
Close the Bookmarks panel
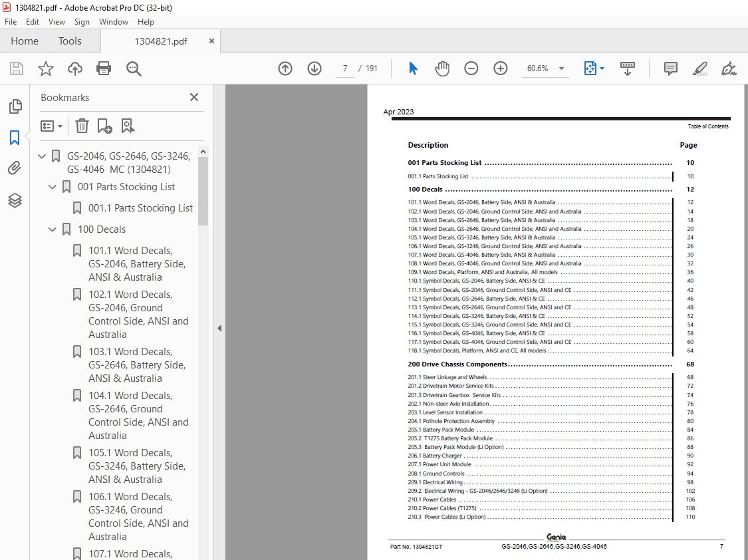(194, 97)
